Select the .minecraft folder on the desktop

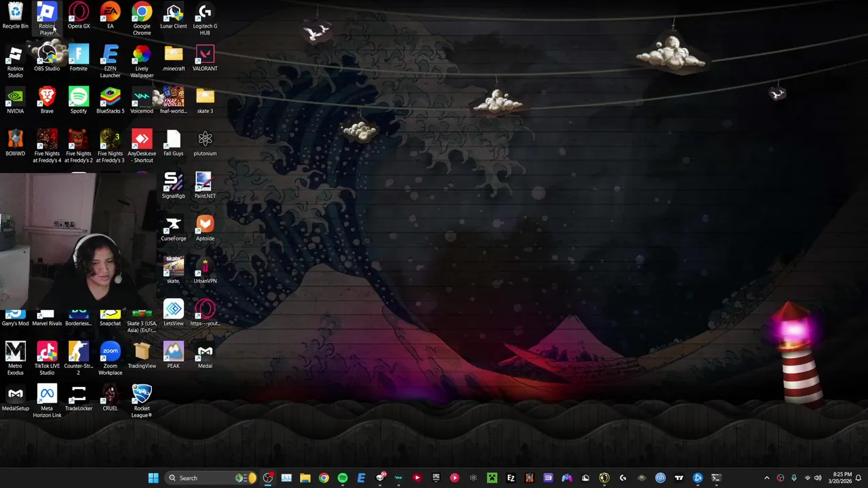click(174, 58)
